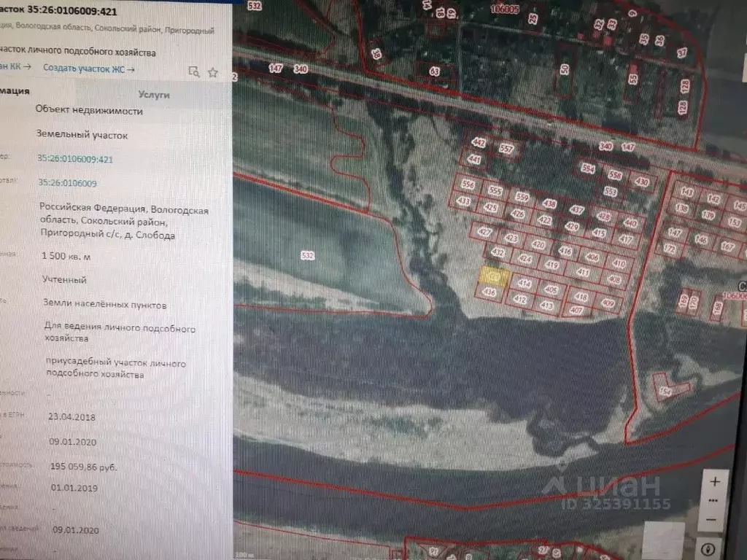Select parcel 557 on the map
Screen dimensions: 747x560
coord(506,149)
